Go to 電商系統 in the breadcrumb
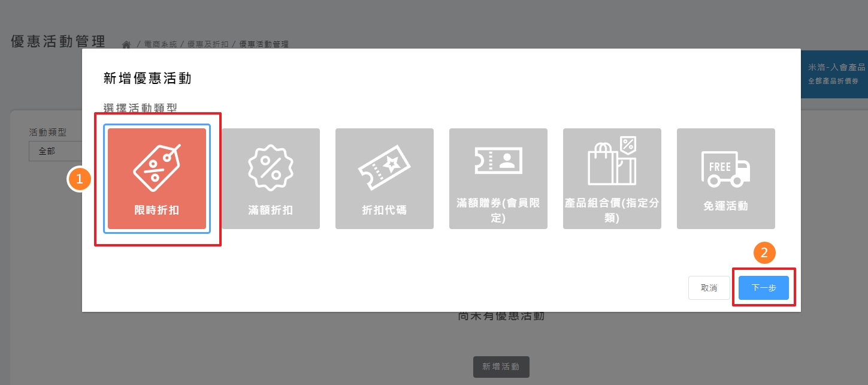Image resolution: width=868 pixels, height=385 pixels. point(161,44)
